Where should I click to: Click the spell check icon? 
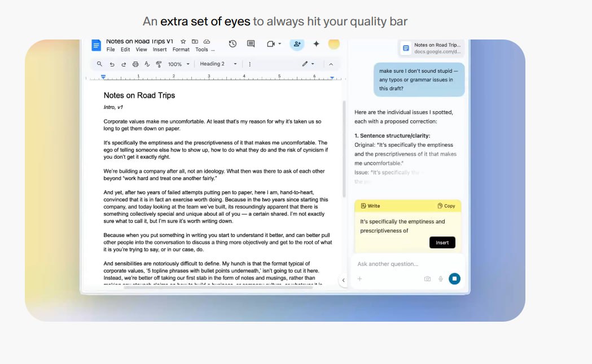(x=147, y=64)
